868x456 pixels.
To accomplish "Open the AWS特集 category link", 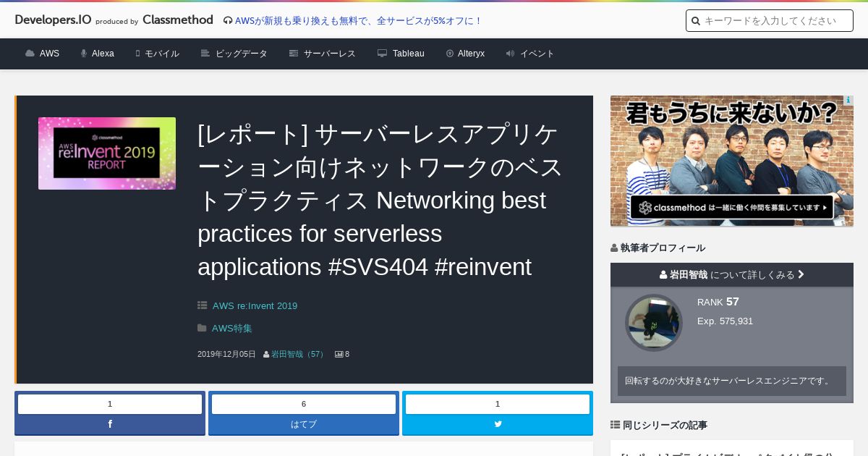I will pos(232,328).
